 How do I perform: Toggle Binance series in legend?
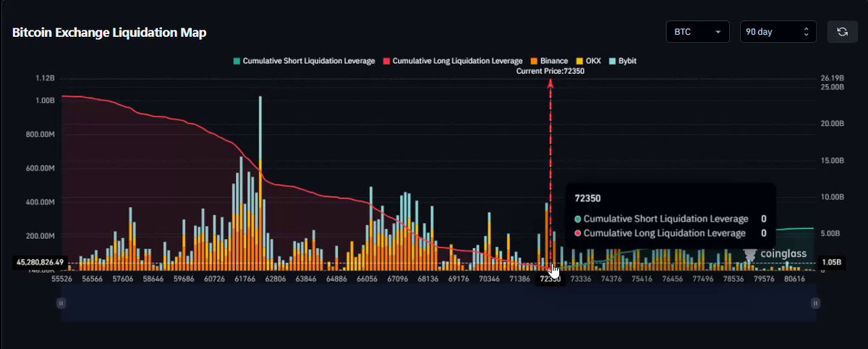click(549, 61)
